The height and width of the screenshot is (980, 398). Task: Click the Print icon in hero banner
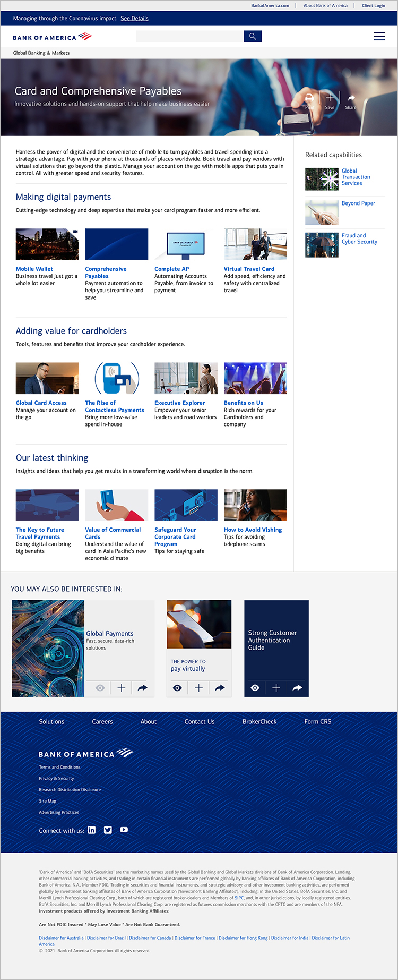click(x=309, y=98)
